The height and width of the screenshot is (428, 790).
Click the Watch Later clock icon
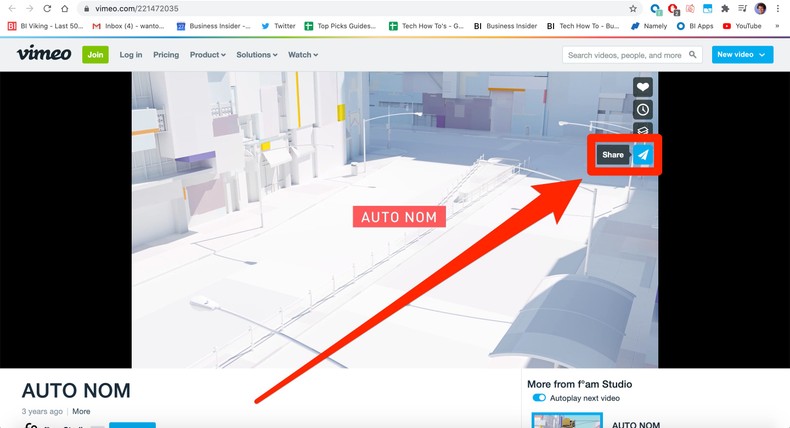click(643, 110)
